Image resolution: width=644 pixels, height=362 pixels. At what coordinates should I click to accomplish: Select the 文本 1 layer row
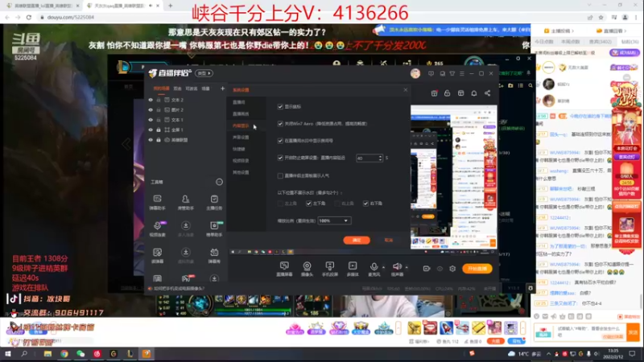[185, 120]
